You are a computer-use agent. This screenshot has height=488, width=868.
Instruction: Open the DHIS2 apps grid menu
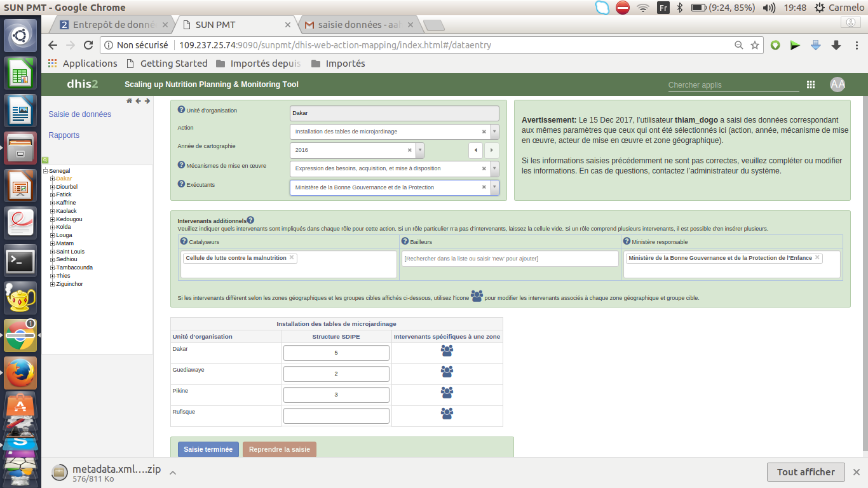(x=811, y=85)
